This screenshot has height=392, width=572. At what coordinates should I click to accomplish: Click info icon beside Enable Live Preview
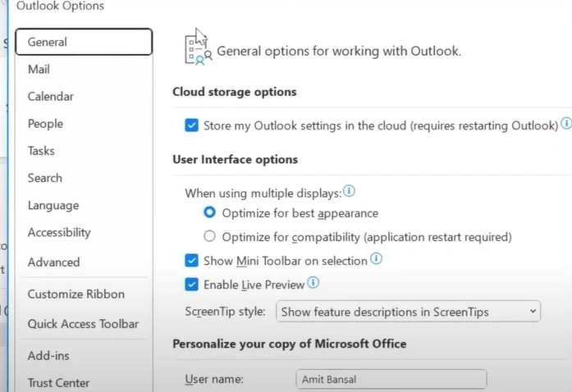[313, 282]
